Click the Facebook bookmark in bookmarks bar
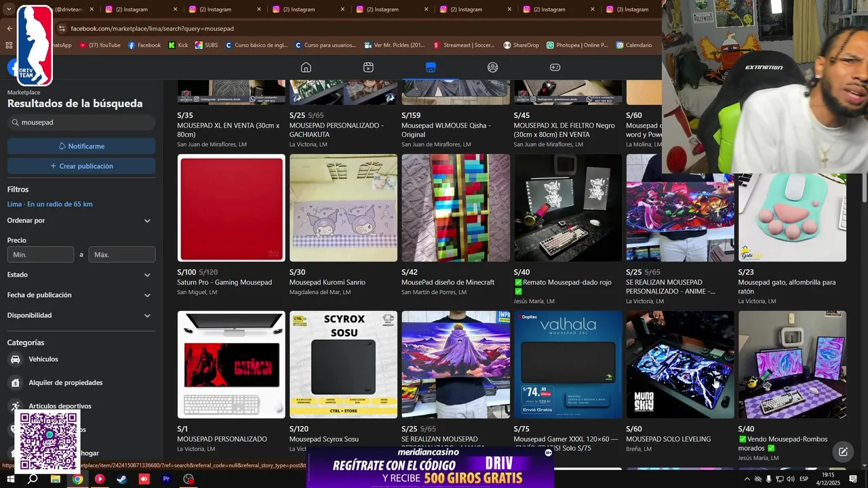This screenshot has width=868, height=488. coord(144,45)
